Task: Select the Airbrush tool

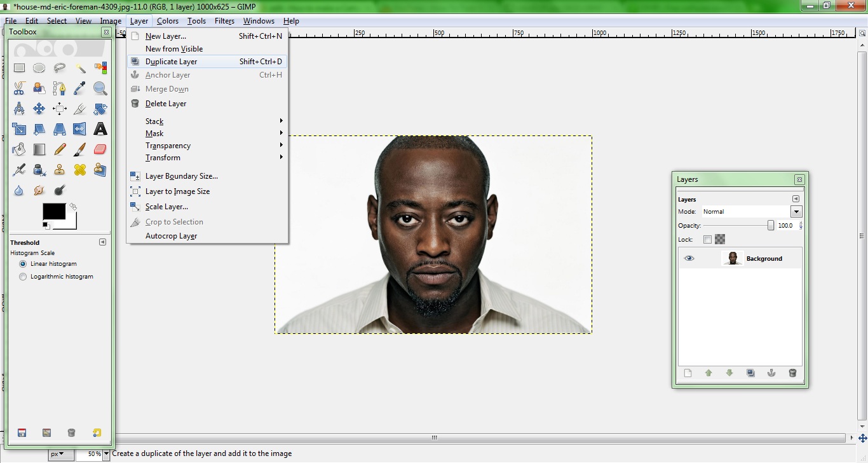Action: (19, 170)
